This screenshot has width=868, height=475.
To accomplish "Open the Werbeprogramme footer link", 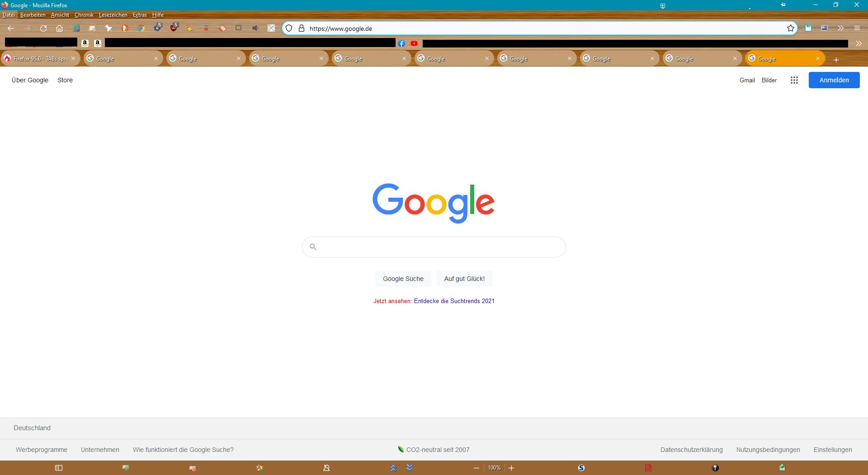I will pyautogui.click(x=42, y=450).
